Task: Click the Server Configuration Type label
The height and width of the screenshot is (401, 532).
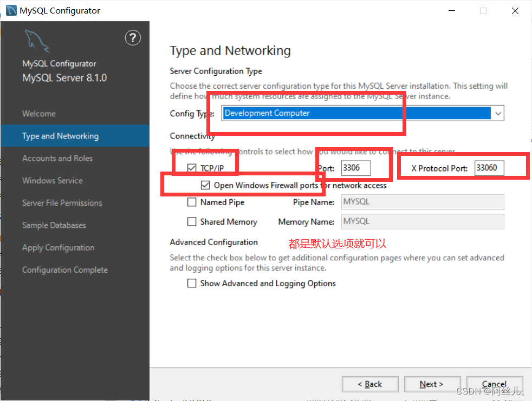Action: 216,71
